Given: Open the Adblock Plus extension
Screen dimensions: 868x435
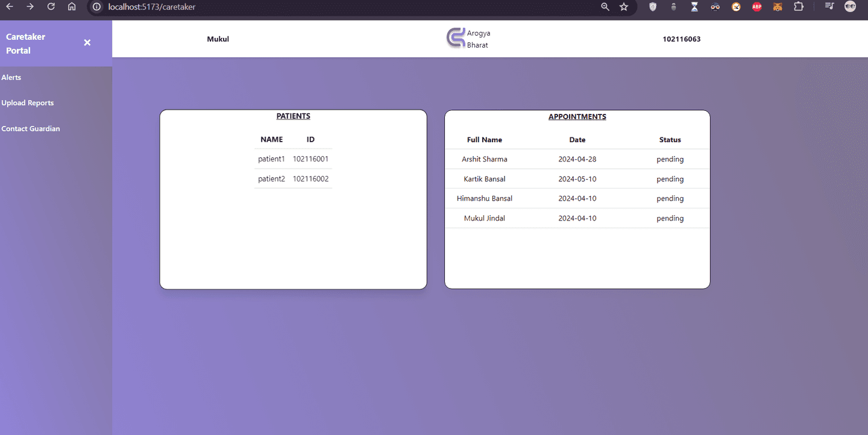Looking at the screenshot, I should [x=757, y=7].
